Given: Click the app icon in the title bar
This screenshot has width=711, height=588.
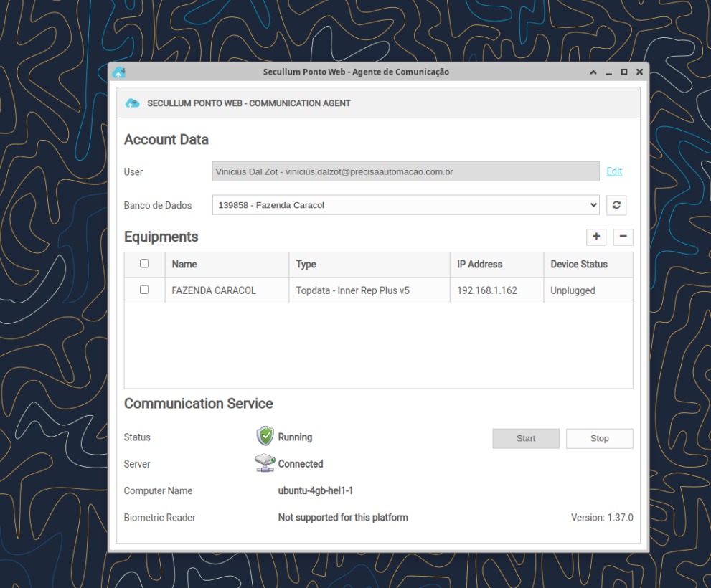Looking at the screenshot, I should point(119,72).
